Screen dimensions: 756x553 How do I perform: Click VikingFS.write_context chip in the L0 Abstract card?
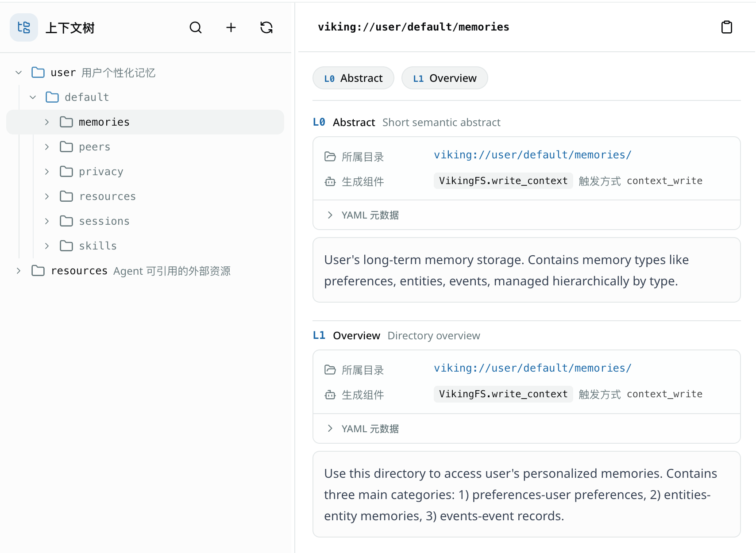pyautogui.click(x=503, y=181)
